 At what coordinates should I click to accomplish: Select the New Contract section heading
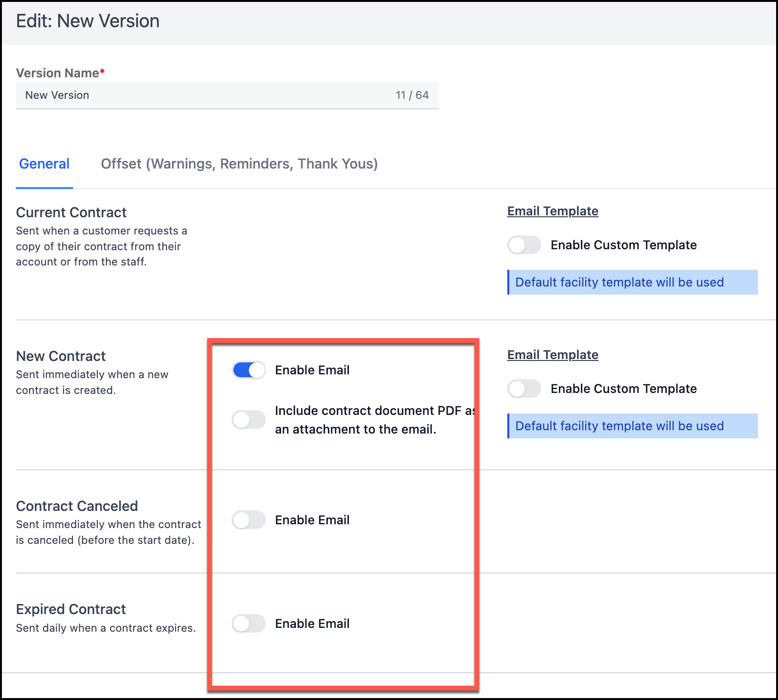tap(61, 356)
